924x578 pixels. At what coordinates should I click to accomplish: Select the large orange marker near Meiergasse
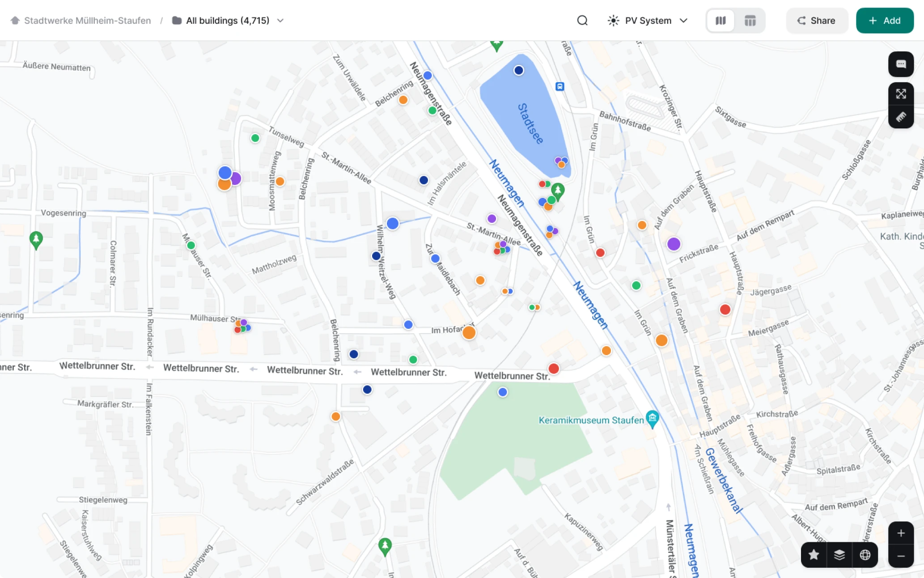pyautogui.click(x=661, y=340)
